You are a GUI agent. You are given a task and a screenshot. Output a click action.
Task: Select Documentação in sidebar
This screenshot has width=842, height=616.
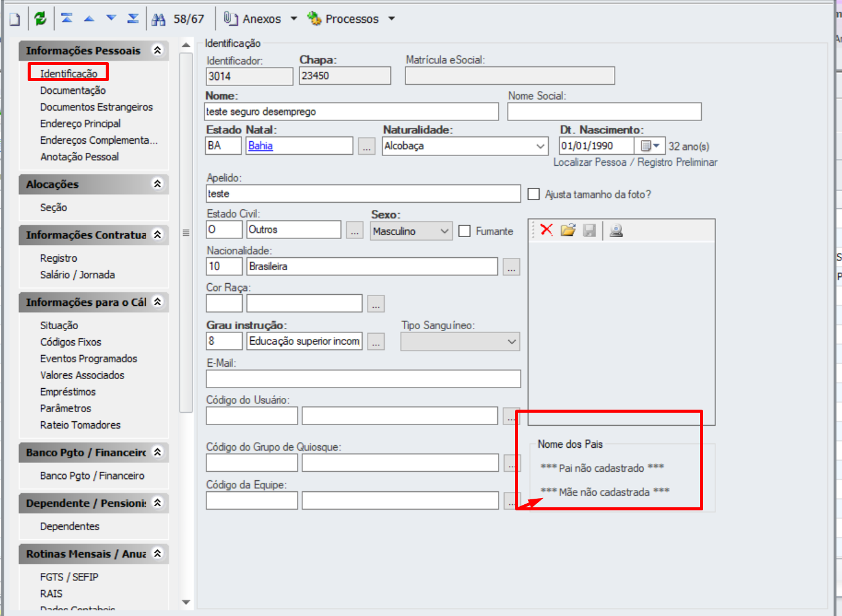73,90
